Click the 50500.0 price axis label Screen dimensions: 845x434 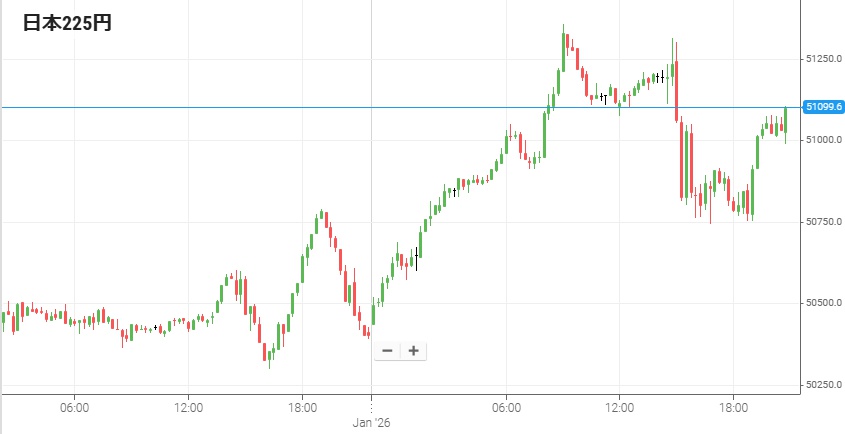tap(824, 303)
